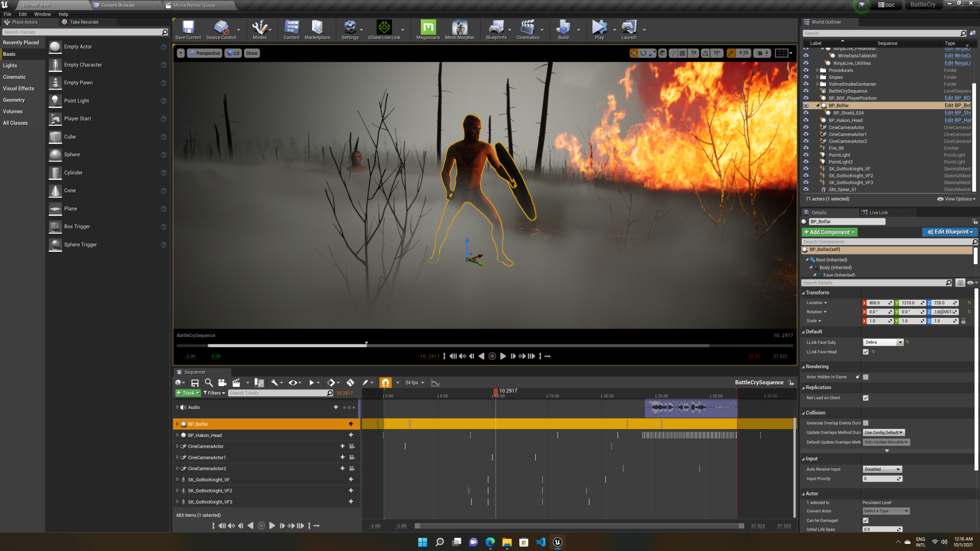
Task: Open the File menu
Action: point(7,14)
